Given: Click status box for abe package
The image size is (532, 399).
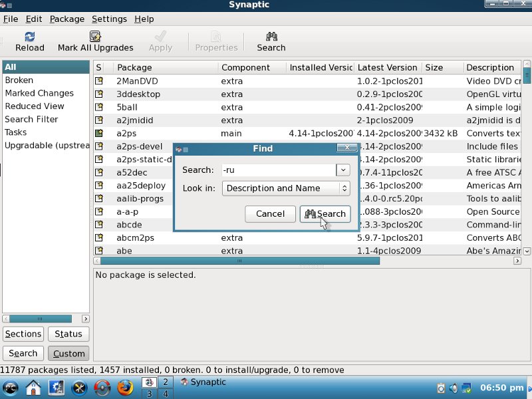Looking at the screenshot, I should [x=99, y=251].
